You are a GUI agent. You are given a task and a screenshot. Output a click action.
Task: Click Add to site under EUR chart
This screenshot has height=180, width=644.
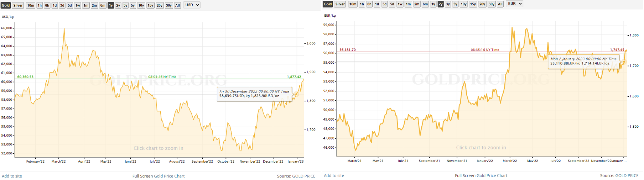pyautogui.click(x=334, y=175)
